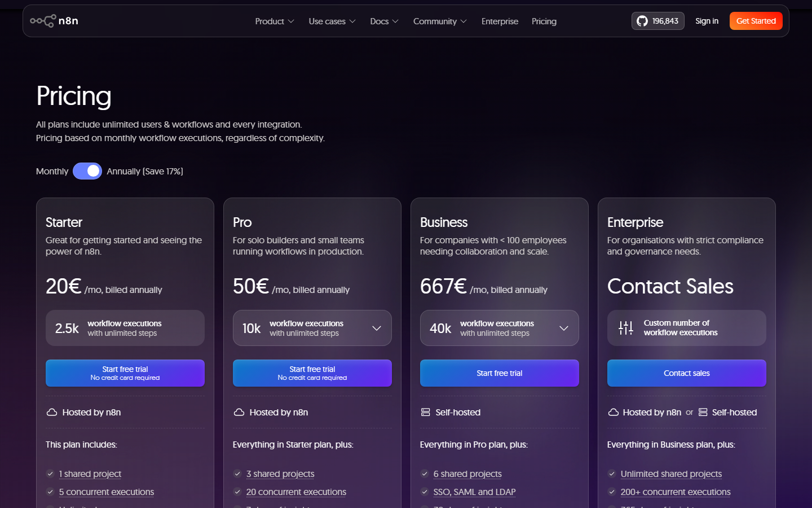812x508 pixels.
Task: Open the 20 concurrent executions link
Action: pos(296,492)
